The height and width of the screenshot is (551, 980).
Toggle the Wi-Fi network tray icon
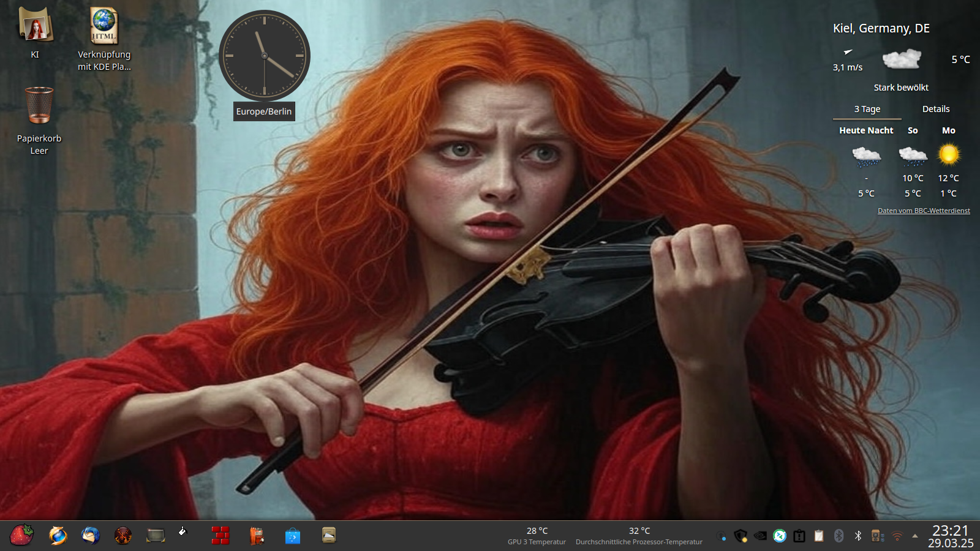click(x=897, y=536)
